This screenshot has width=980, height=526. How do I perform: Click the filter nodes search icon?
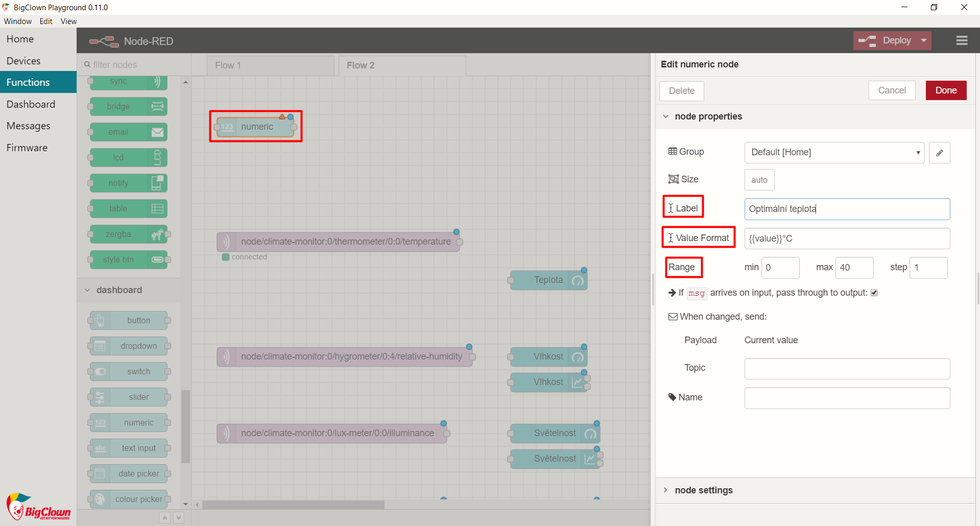(x=87, y=64)
